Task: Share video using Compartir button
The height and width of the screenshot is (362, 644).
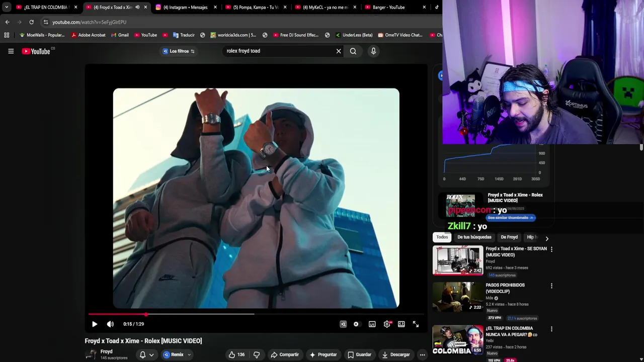Action: click(x=285, y=354)
